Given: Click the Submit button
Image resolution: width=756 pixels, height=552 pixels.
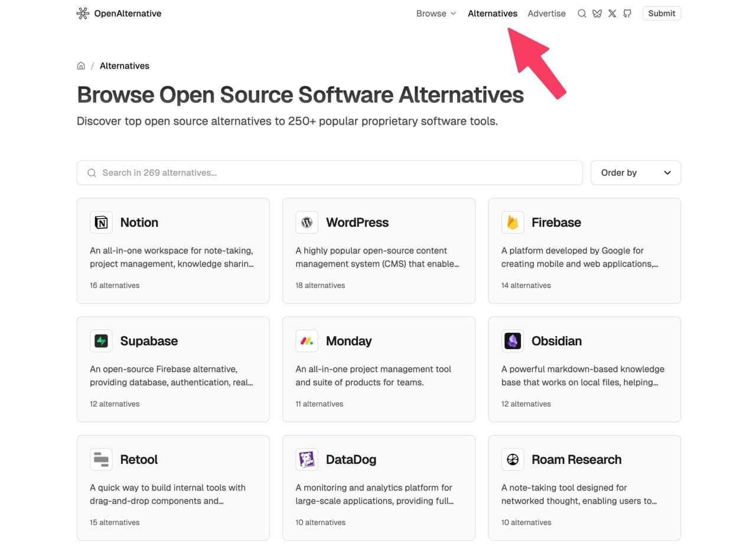Looking at the screenshot, I should click(x=661, y=13).
